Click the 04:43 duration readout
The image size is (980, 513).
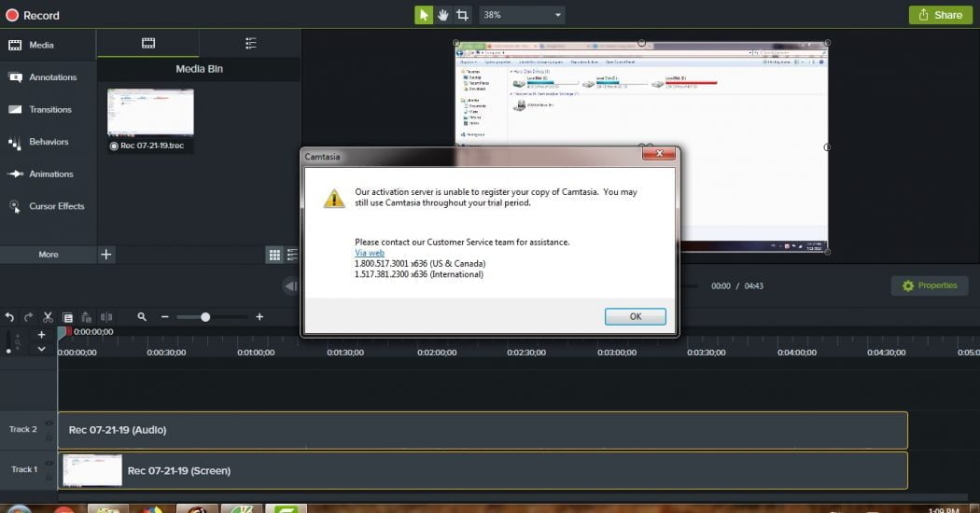coord(754,285)
